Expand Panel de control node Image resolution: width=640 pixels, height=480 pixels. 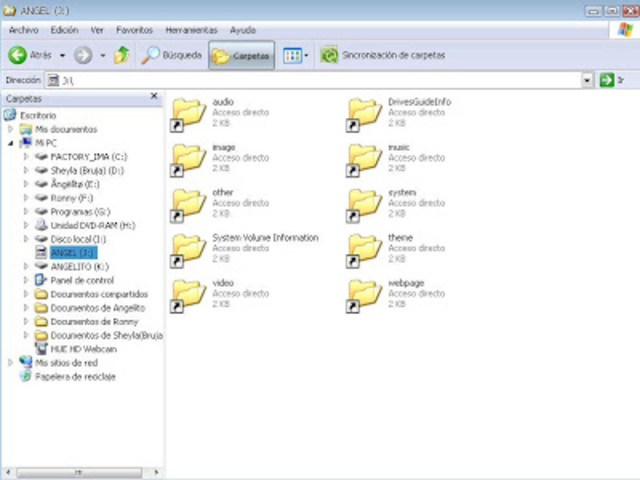pyautogui.click(x=26, y=280)
